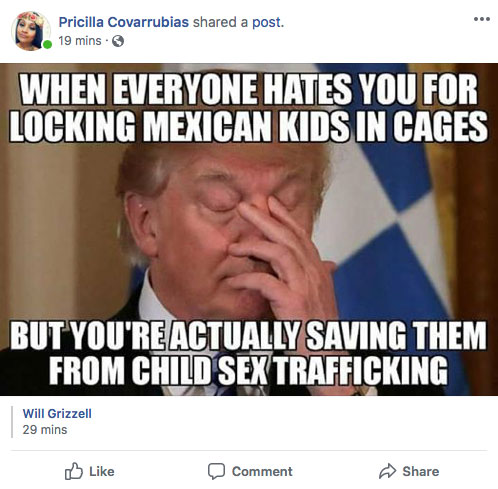Click the globe public privacy icon
The width and height of the screenshot is (498, 489).
[x=118, y=41]
